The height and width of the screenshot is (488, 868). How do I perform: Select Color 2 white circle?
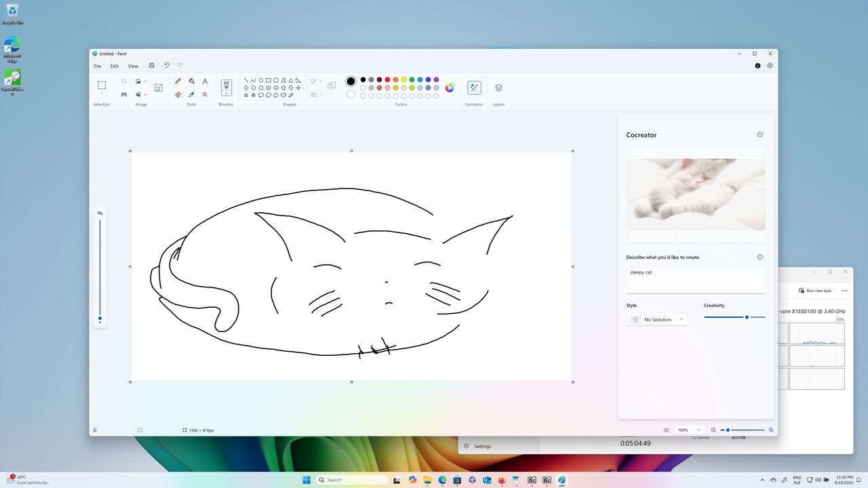click(351, 95)
